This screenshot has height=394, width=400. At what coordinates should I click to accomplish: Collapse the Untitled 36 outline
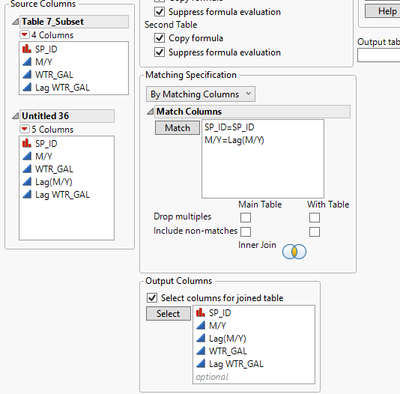point(15,116)
